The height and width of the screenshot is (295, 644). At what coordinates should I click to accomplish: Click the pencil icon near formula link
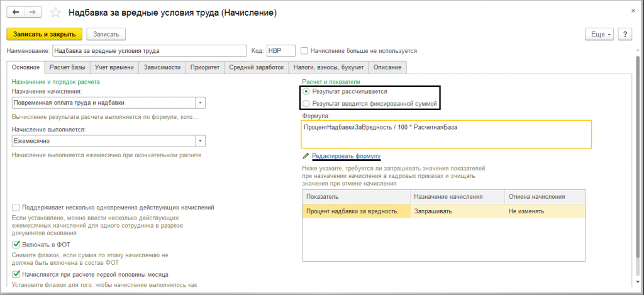[306, 156]
